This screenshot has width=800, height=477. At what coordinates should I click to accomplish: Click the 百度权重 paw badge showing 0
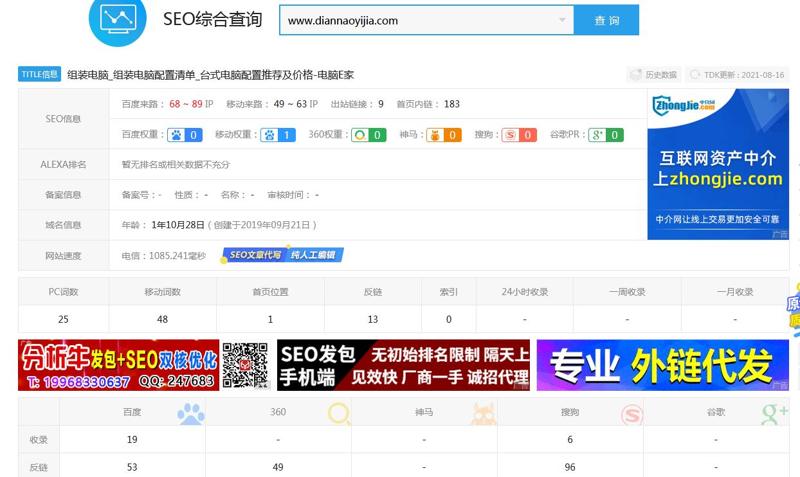pyautogui.click(x=185, y=135)
